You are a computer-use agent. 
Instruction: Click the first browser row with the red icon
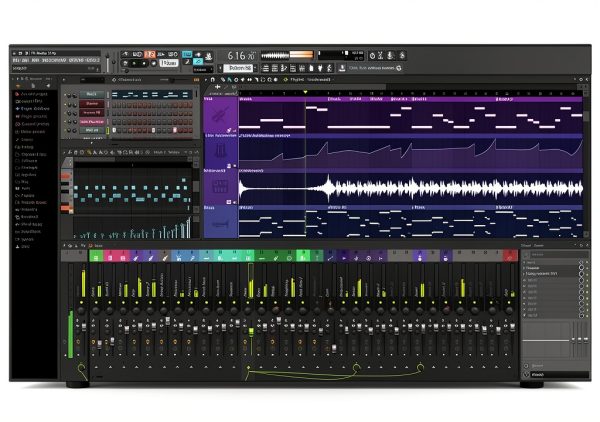(x=31, y=94)
